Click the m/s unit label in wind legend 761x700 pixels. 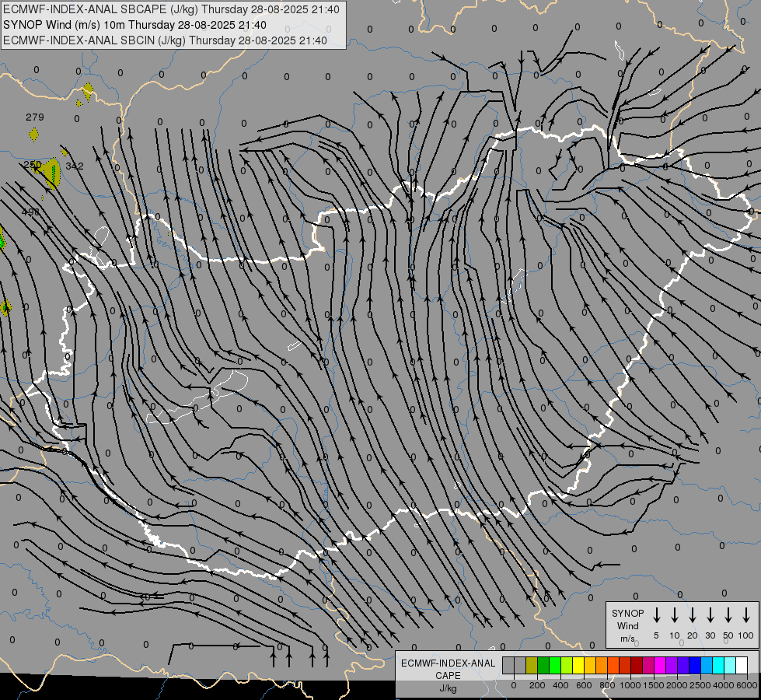click(x=627, y=639)
